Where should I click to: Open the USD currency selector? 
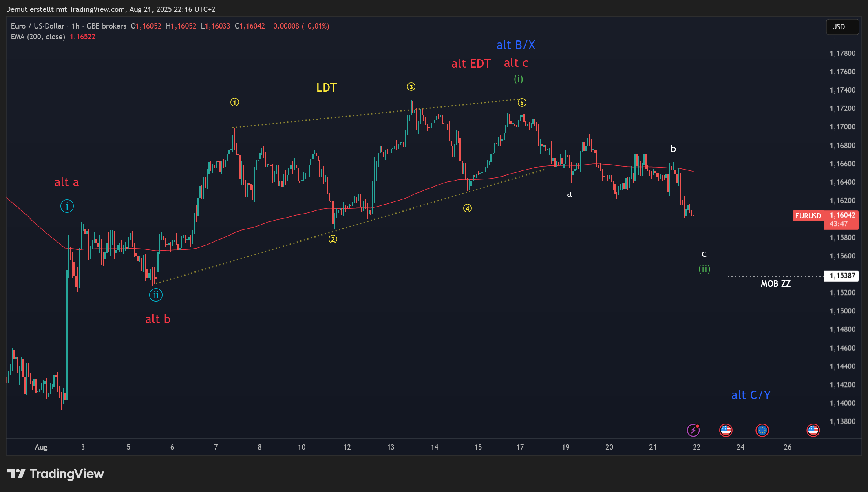point(842,27)
